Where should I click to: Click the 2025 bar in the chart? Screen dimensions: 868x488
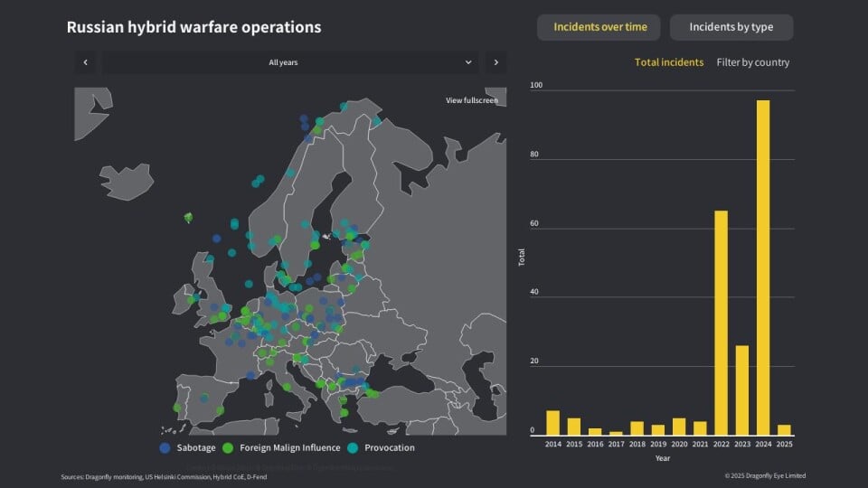[x=784, y=430]
